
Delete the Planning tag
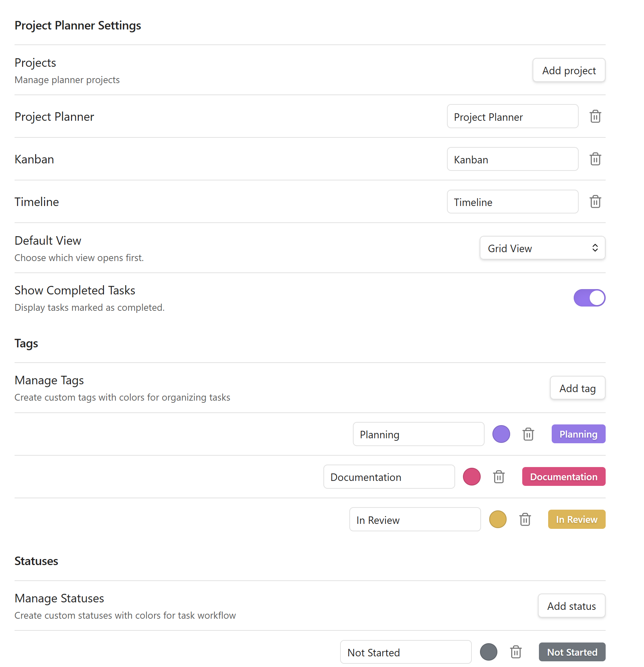528,434
